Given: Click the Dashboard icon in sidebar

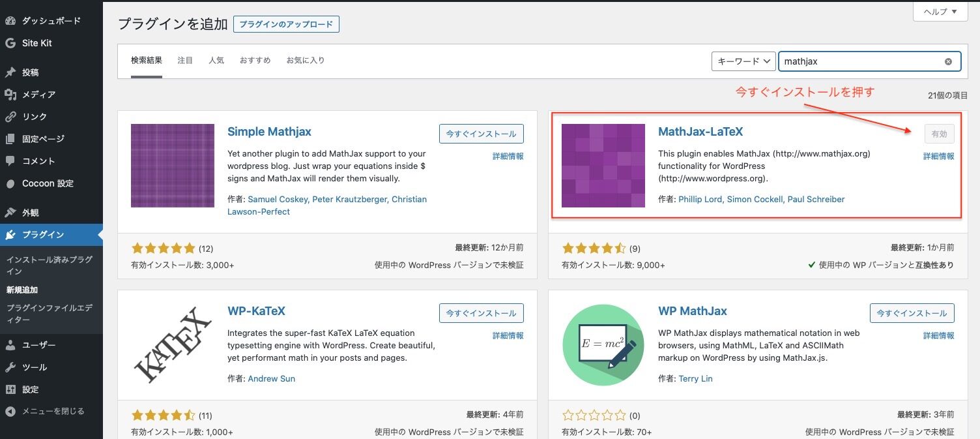Looking at the screenshot, I should [x=10, y=21].
